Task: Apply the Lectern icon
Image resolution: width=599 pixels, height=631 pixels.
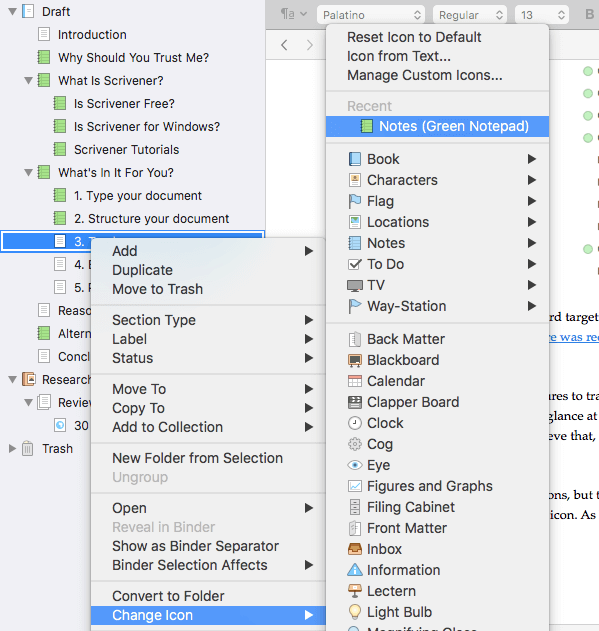Action: [x=437, y=591]
